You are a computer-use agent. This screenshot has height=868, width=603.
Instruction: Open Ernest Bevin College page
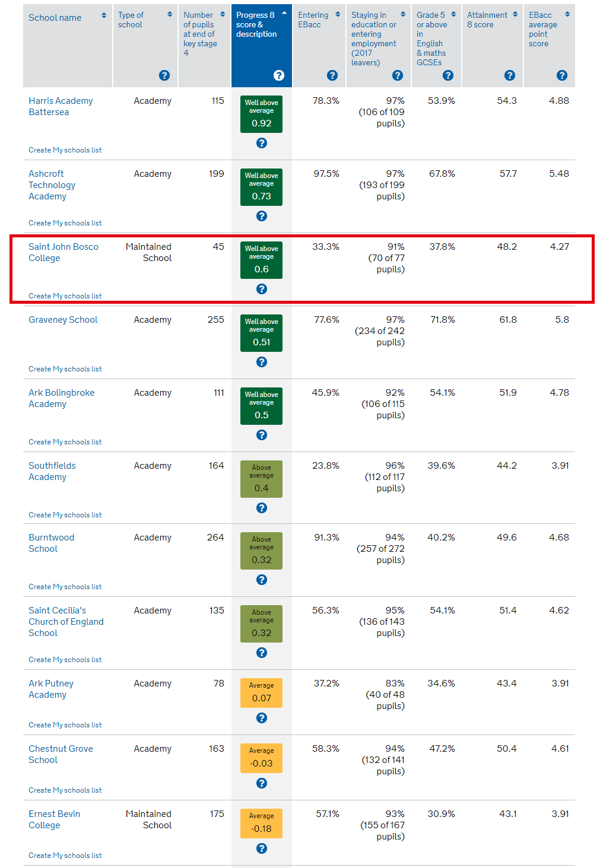click(x=54, y=819)
